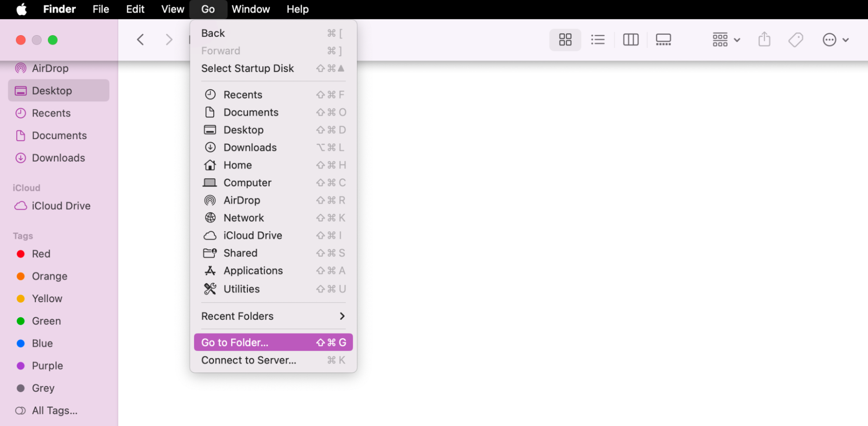This screenshot has height=426, width=868.
Task: Open the Window menu
Action: click(x=251, y=9)
